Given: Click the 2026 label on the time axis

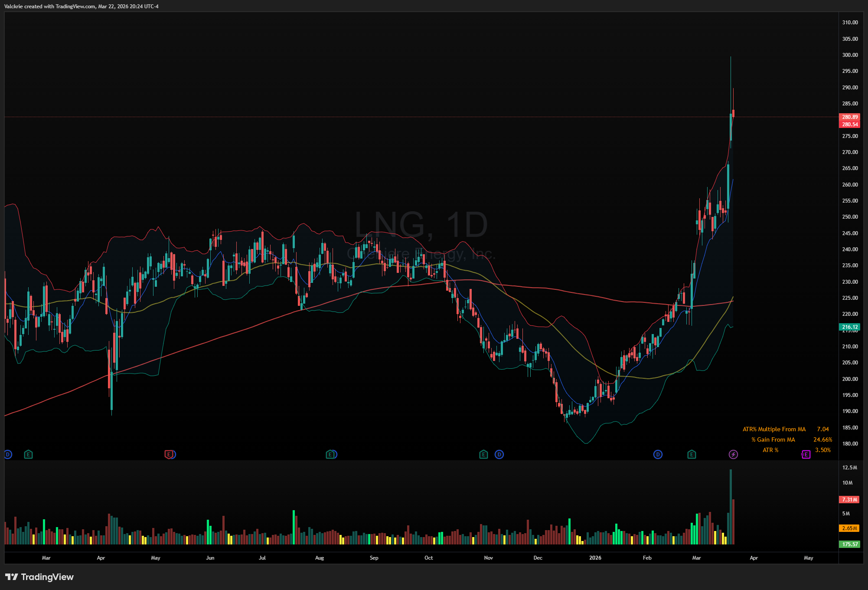Looking at the screenshot, I should [595, 558].
